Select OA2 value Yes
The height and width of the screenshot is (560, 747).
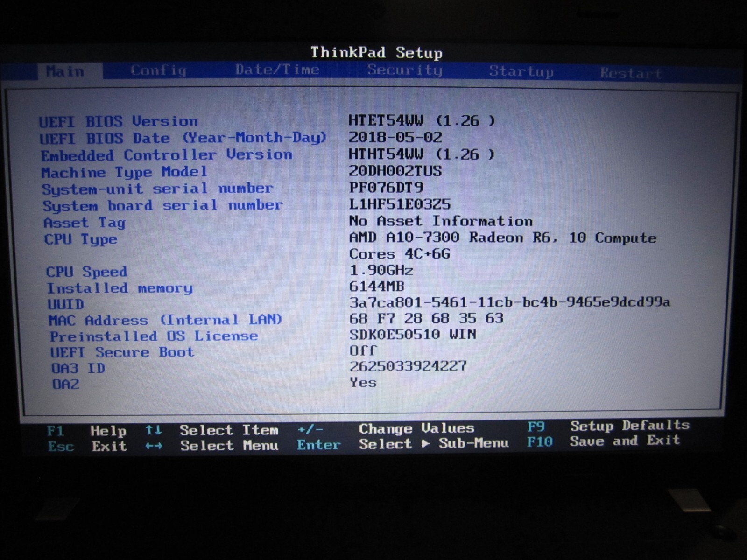(x=363, y=383)
